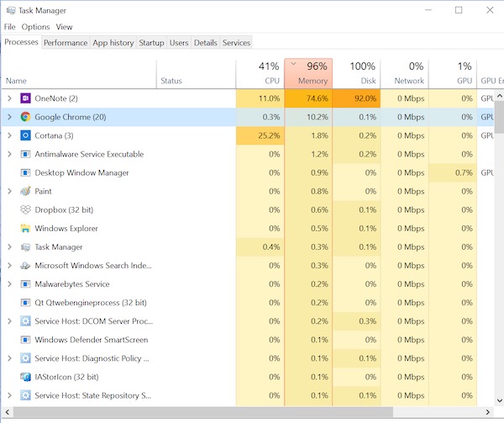Switch to the Performance tab
Viewport: 504px width, 423px height.
66,43
